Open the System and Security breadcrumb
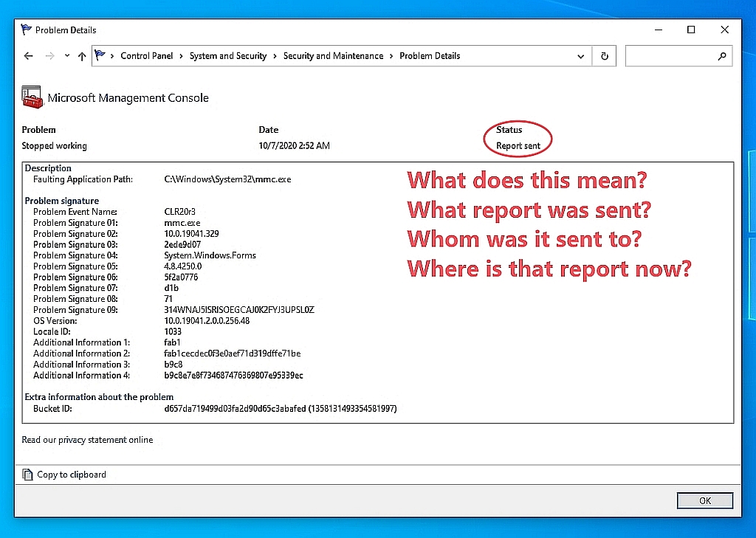This screenshot has width=756, height=538. [x=228, y=56]
